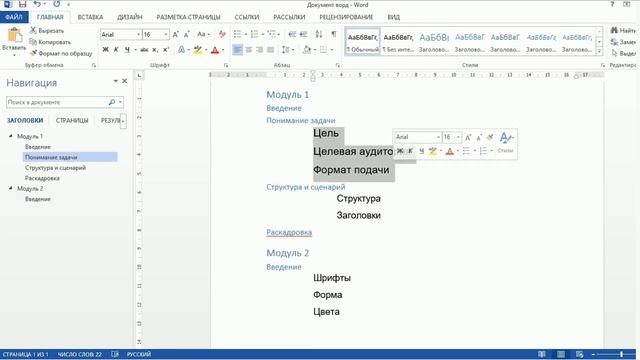Viewport: 640px width, 360px height.
Task: Switch to the ДИЗАЙН ribbon tab
Action: coord(129,17)
